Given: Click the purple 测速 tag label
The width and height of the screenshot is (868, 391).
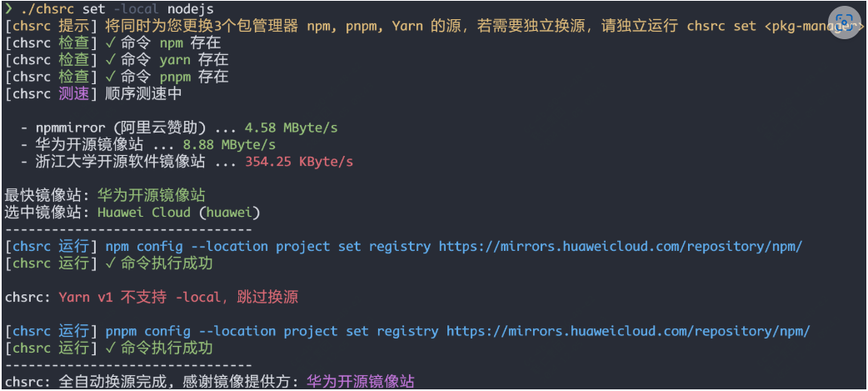Looking at the screenshot, I should [x=73, y=94].
